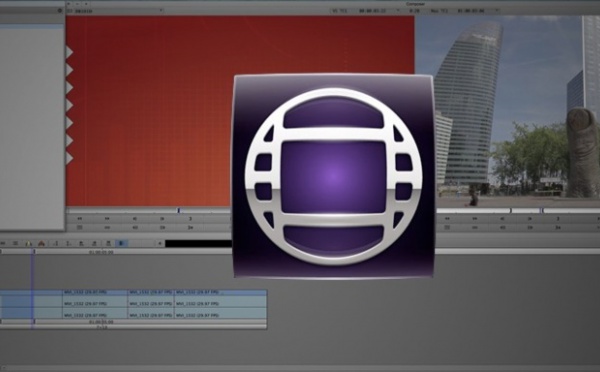Click fast forward button under source monitor
The height and width of the screenshot is (372, 600).
[x=107, y=219]
